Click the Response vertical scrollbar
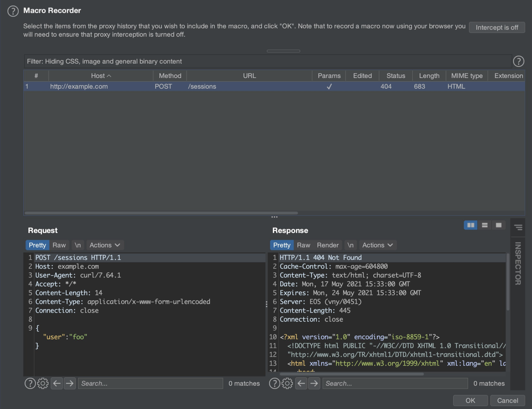This screenshot has width=532, height=409. click(508, 282)
